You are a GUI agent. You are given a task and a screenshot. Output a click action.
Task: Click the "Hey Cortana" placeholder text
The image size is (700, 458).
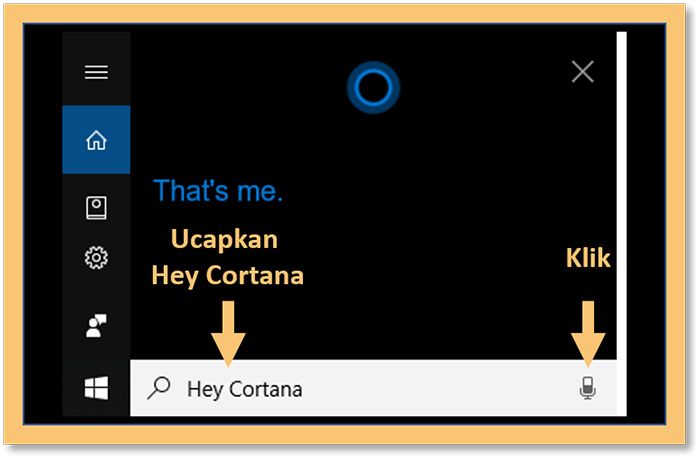pos(245,389)
